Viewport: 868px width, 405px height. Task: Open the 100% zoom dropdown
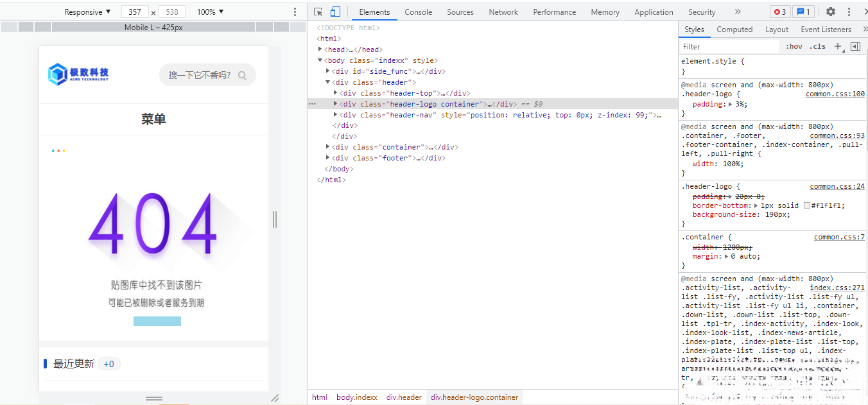[210, 12]
